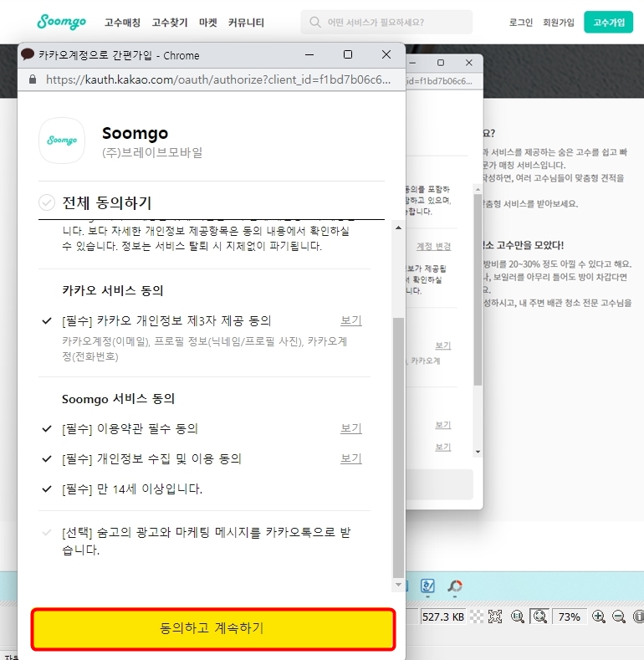Click the yellow 동의하고 계속하기 button
The height and width of the screenshot is (660, 644).
click(x=213, y=629)
